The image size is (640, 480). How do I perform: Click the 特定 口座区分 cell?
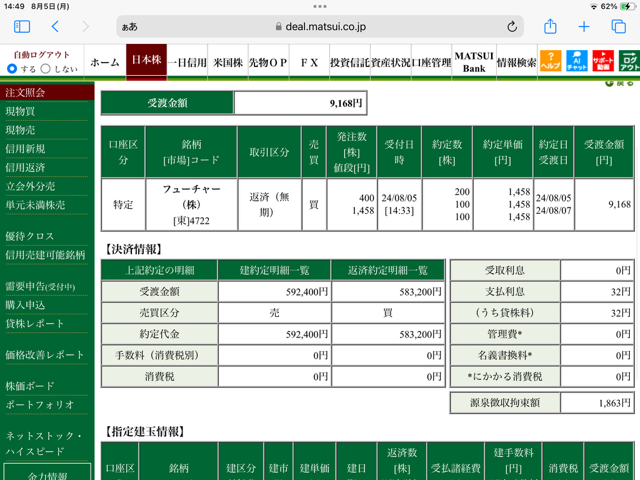click(123, 204)
